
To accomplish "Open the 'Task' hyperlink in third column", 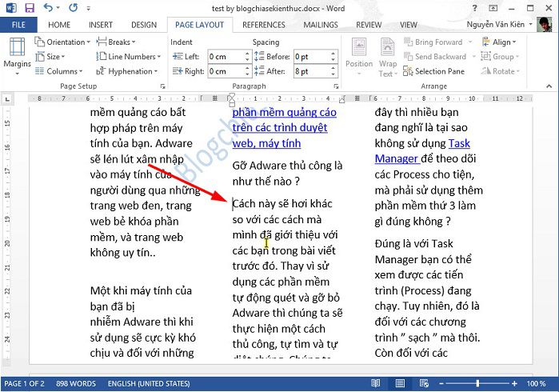I will coord(459,143).
